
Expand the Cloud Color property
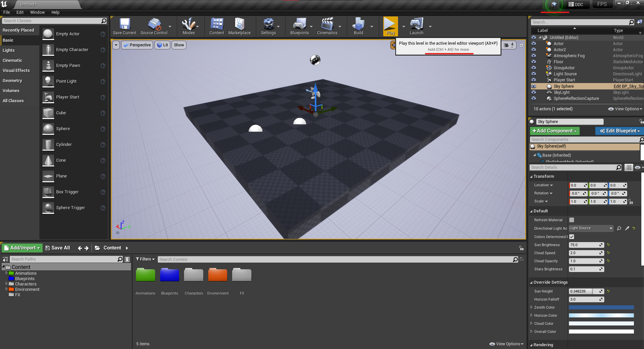click(x=532, y=323)
